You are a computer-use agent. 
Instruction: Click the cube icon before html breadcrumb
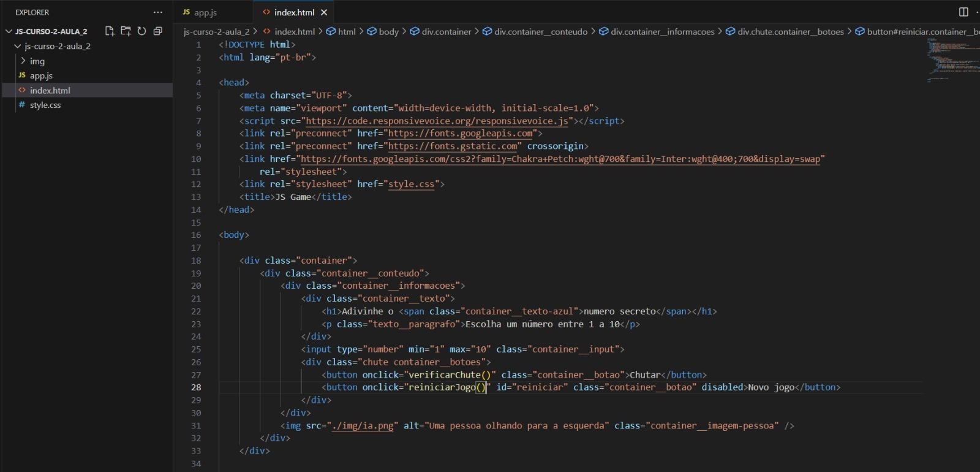(x=331, y=32)
